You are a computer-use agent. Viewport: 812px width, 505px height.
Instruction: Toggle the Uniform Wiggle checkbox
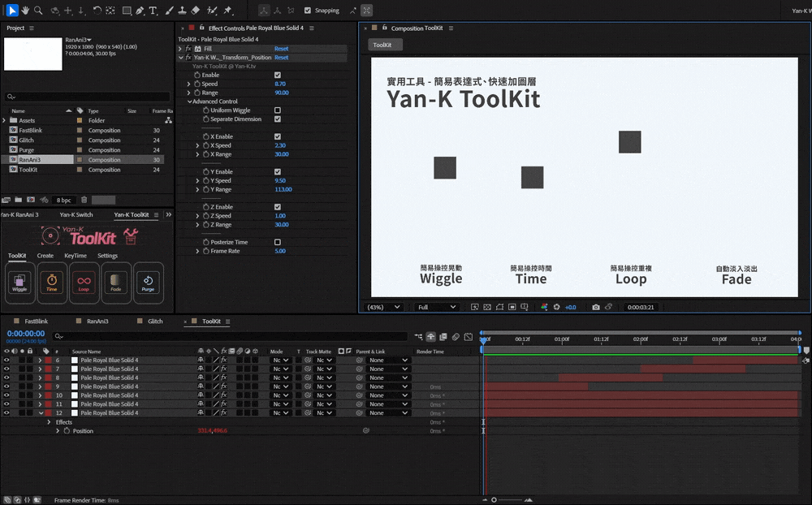[x=278, y=110]
